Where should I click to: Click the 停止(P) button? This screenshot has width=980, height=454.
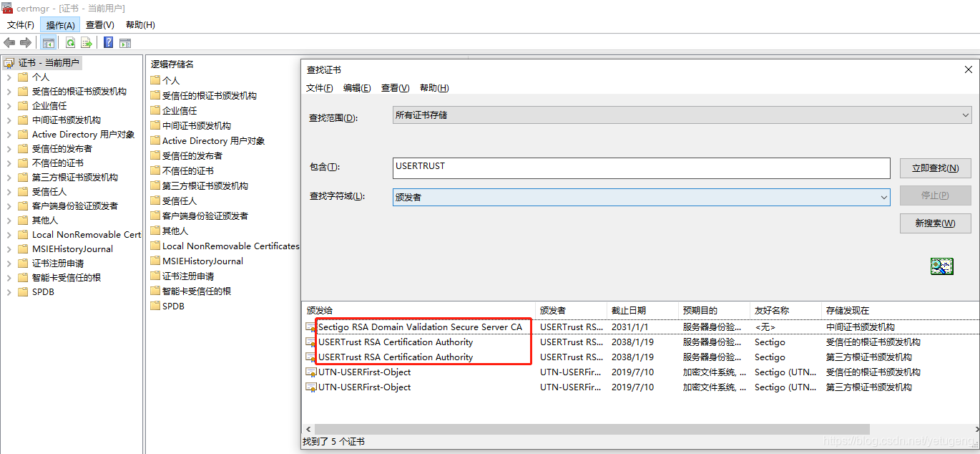(936, 195)
